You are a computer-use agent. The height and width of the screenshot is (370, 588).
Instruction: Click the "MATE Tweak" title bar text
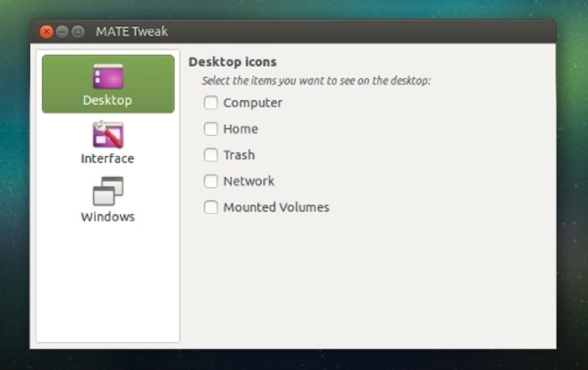click(132, 31)
